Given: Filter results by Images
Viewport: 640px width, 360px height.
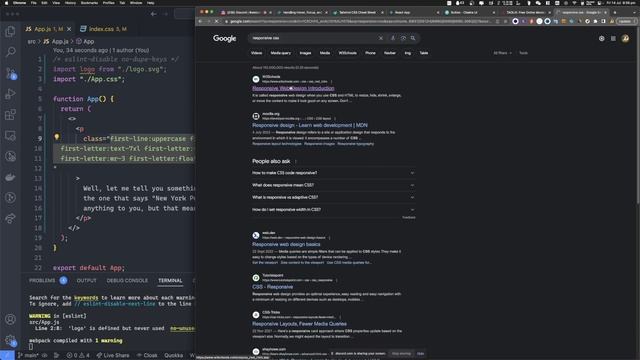Looking at the screenshot, I should 305,53.
